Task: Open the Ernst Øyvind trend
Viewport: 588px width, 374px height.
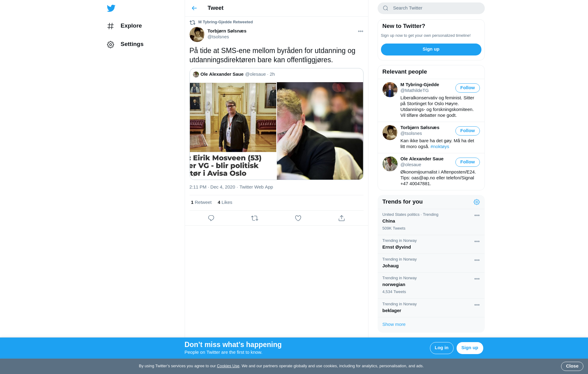Action: (x=431, y=244)
